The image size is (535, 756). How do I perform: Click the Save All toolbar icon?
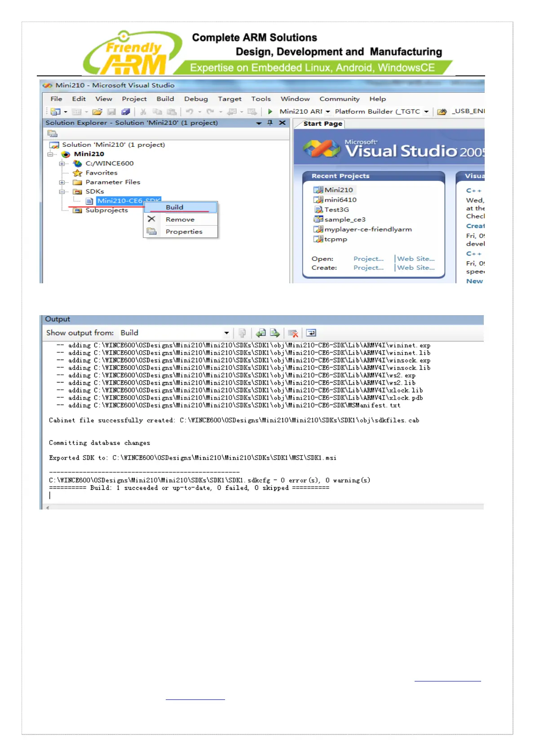[126, 112]
